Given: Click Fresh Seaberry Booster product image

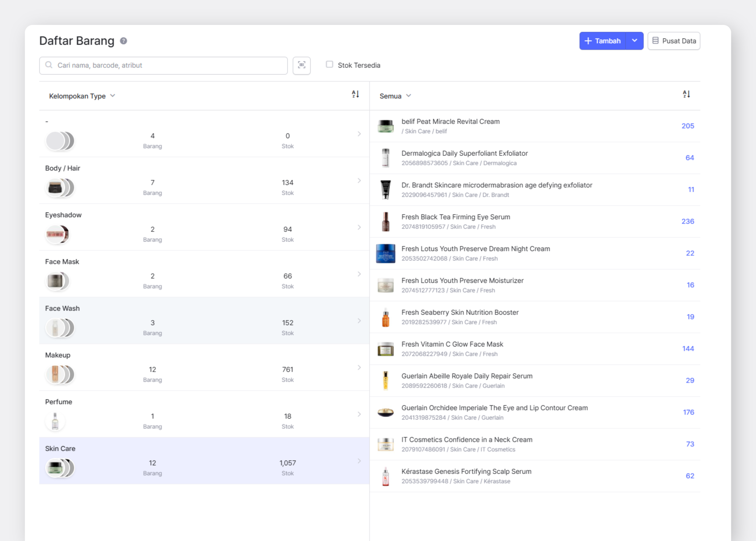Looking at the screenshot, I should click(386, 317).
